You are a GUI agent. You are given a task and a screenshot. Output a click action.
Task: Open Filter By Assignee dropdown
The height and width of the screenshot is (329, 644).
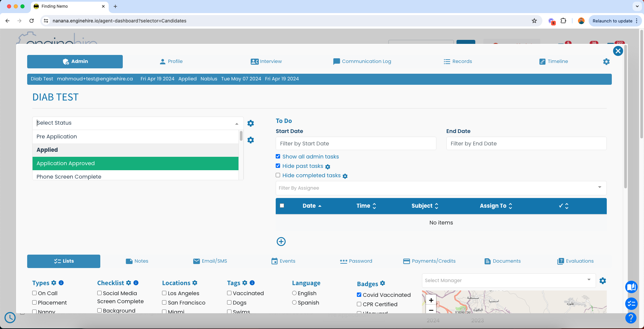tap(441, 188)
